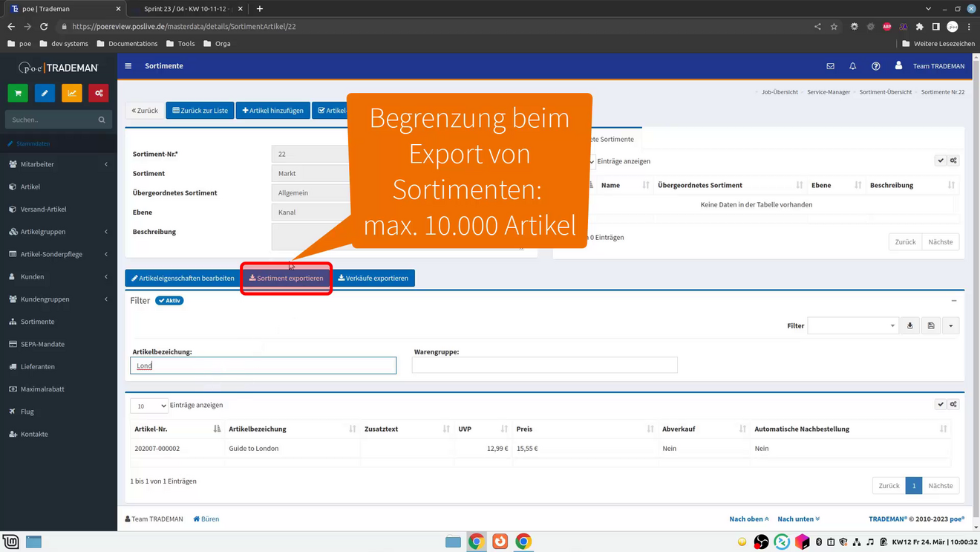Open Versand-Artikel in the sidebar

(58, 210)
